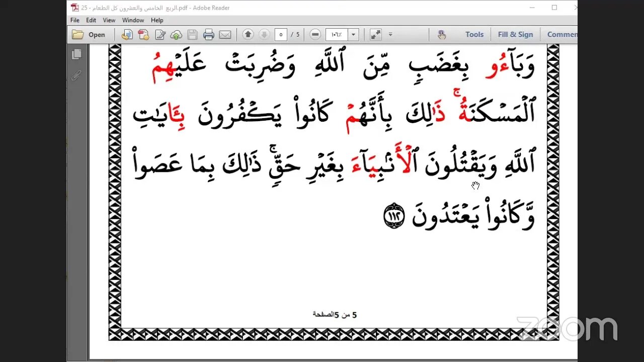Click the page footer text '5 من 5الصفحة'
The height and width of the screenshot is (362, 644).
(335, 315)
